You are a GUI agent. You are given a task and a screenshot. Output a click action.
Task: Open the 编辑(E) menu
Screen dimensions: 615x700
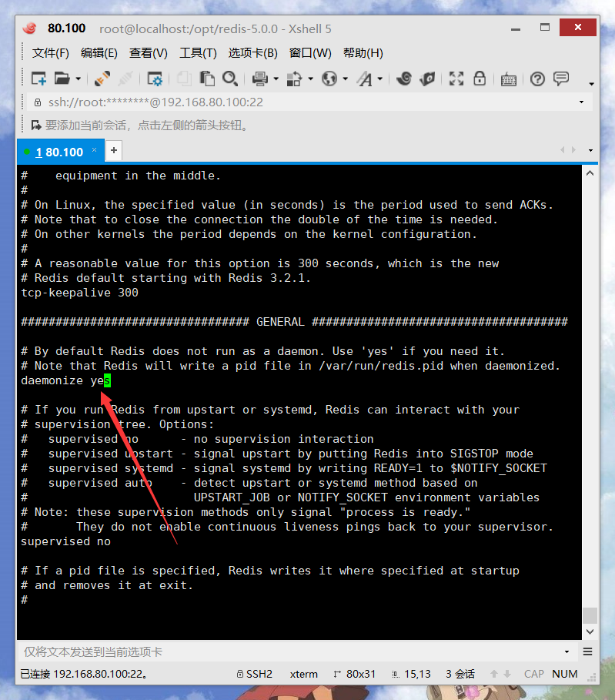99,53
